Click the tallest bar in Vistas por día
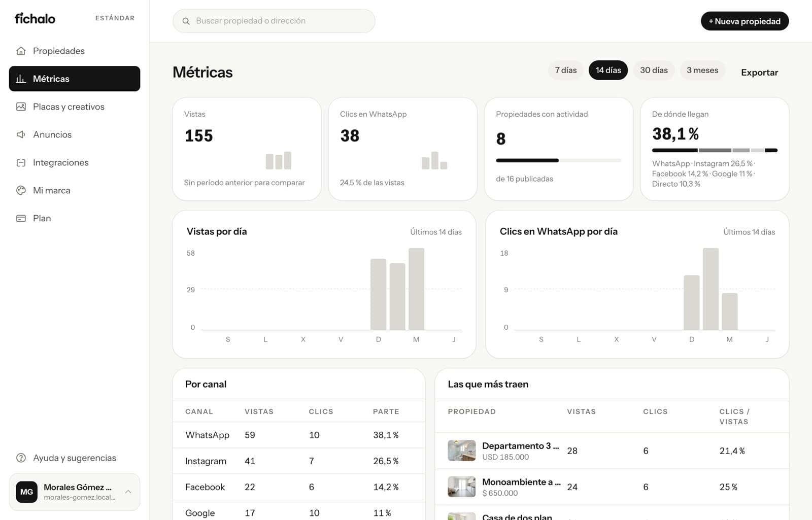 tap(416, 289)
